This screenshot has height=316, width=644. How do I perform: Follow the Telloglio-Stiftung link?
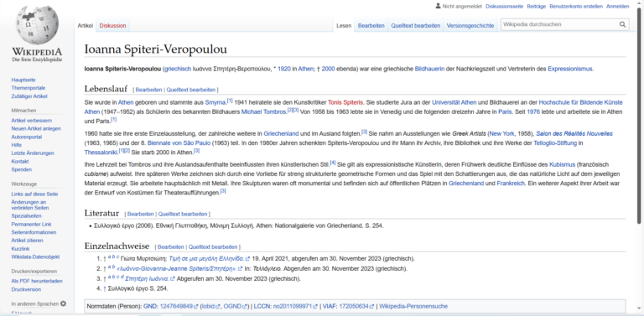[x=555, y=142]
